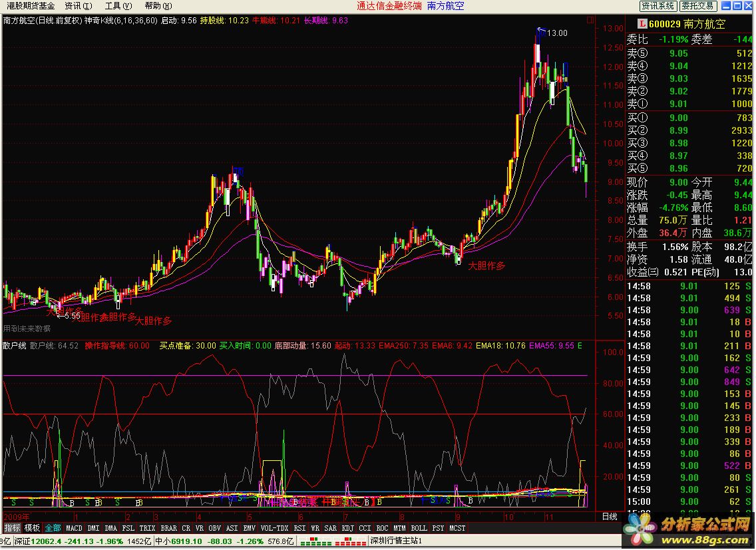756x550 pixels.
Task: Click the 散户线 indicator panel title
Action: click(x=15, y=345)
